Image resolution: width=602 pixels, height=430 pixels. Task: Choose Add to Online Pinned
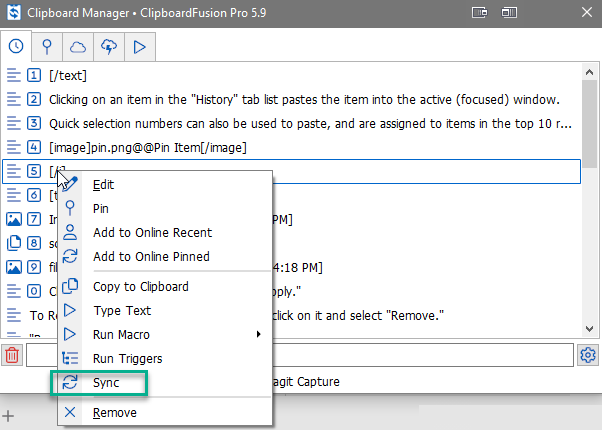click(x=165, y=256)
